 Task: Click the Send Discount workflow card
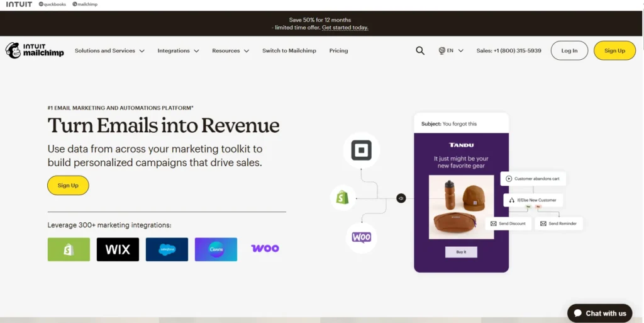pyautogui.click(x=508, y=224)
